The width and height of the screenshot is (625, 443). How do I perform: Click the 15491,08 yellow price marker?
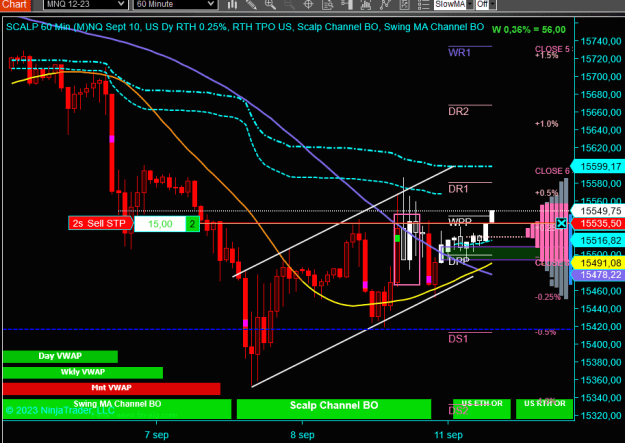(x=597, y=263)
